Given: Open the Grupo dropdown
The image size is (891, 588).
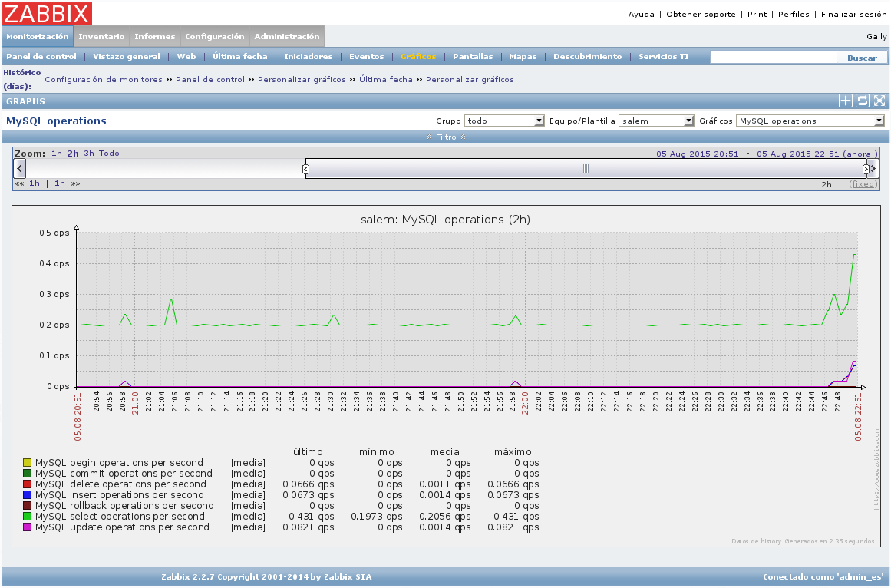Looking at the screenshot, I should (x=505, y=121).
